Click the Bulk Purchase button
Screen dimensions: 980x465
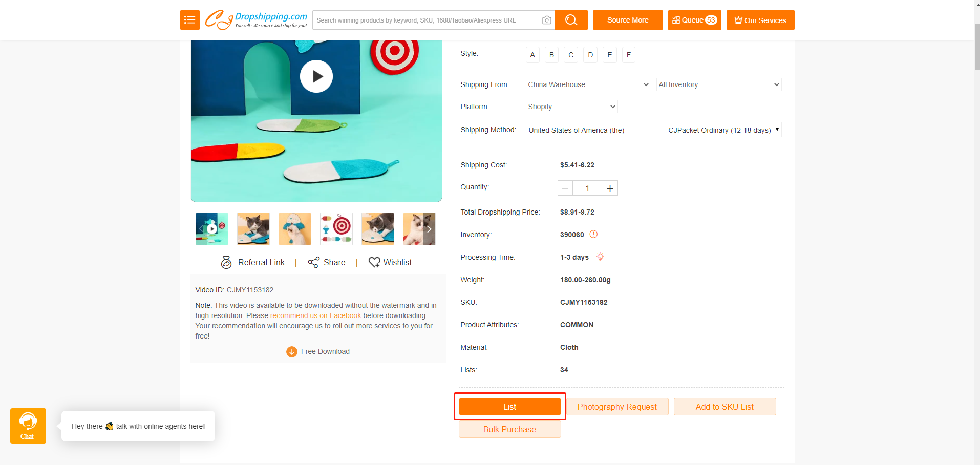[x=510, y=429]
